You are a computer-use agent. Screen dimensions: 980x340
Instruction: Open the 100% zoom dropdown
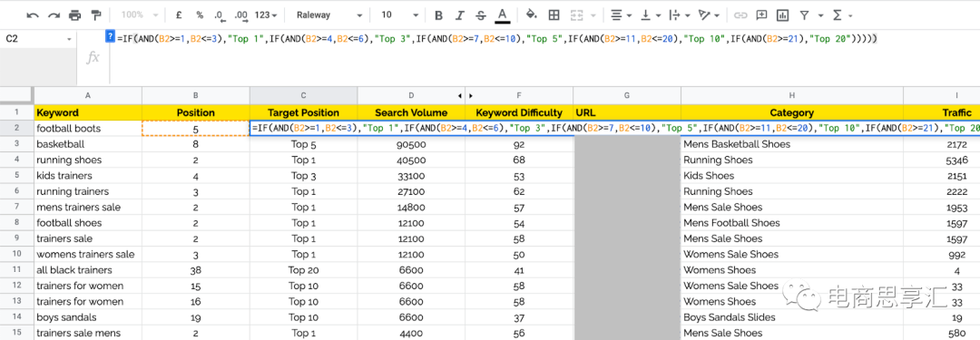tap(140, 15)
